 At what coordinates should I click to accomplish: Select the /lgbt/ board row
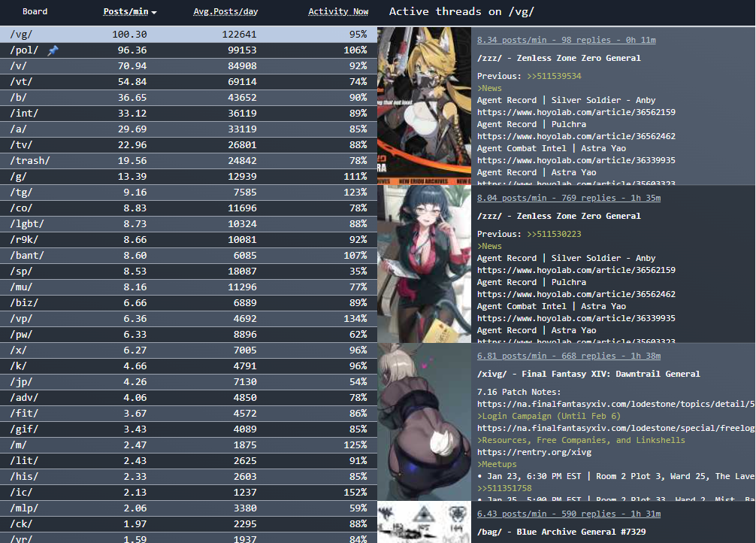189,224
